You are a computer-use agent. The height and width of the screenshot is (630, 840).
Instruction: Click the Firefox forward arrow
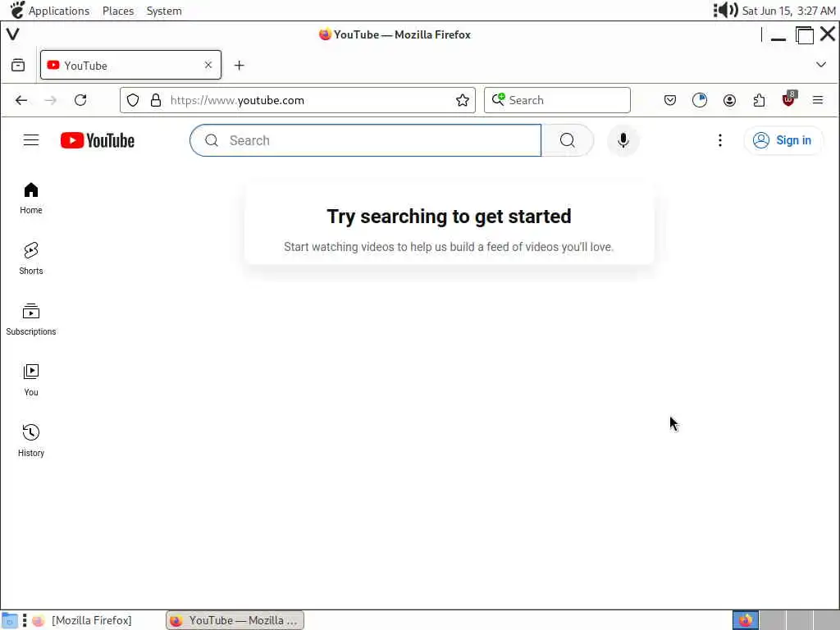click(50, 100)
